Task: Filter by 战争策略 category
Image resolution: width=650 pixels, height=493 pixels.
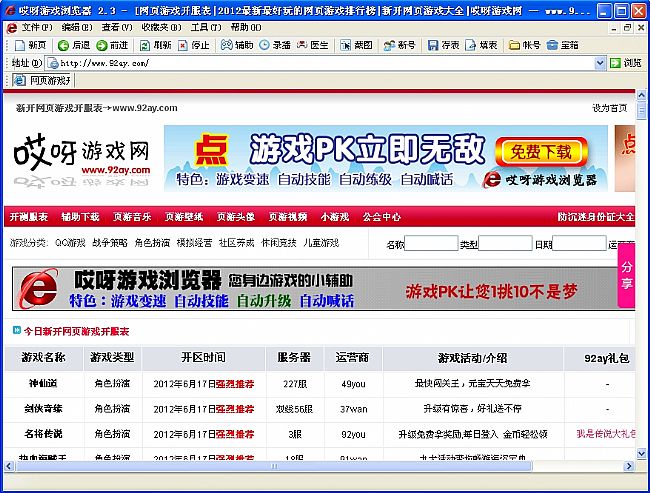Action: 110,243
